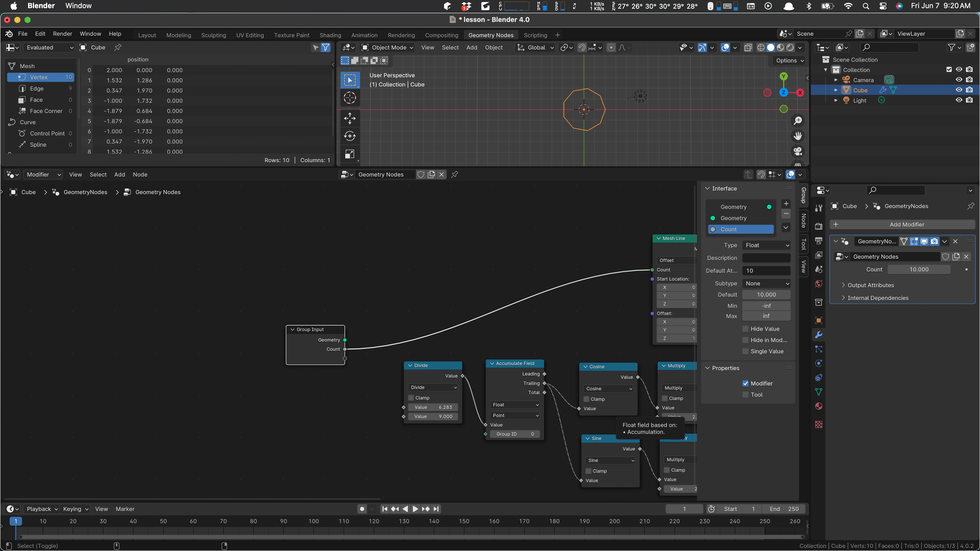Switch to the Shading workspace tab
This screenshot has height=551, width=980.
[330, 35]
